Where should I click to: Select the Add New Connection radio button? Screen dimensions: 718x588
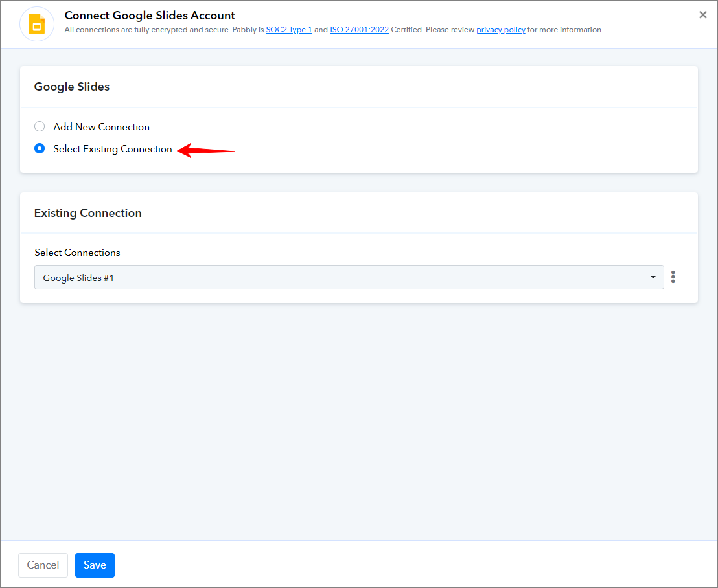point(40,126)
